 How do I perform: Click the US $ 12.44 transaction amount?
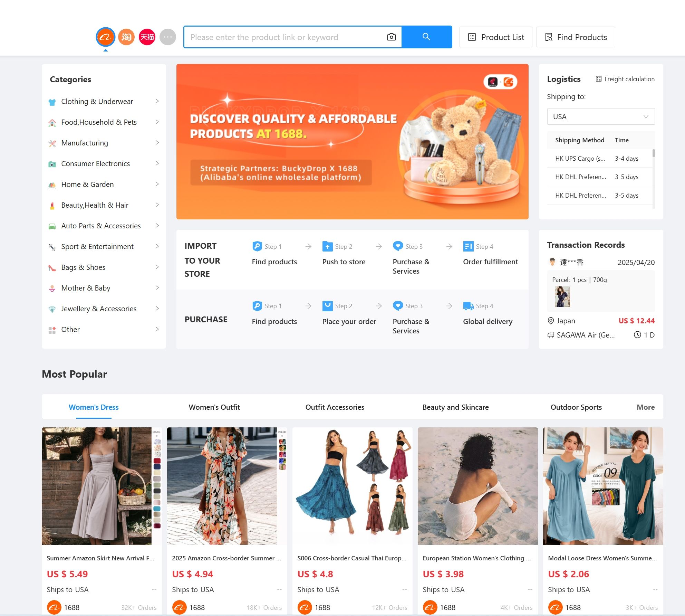click(636, 321)
